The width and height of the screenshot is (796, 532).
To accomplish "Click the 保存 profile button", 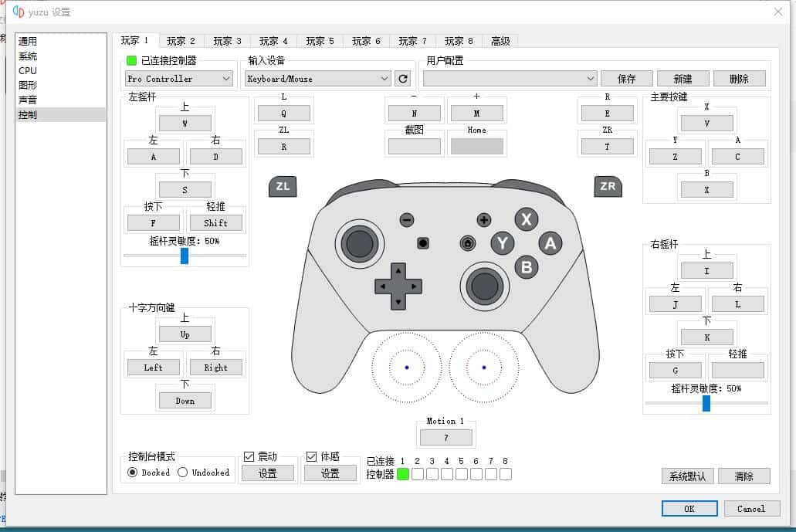I will tap(626, 79).
